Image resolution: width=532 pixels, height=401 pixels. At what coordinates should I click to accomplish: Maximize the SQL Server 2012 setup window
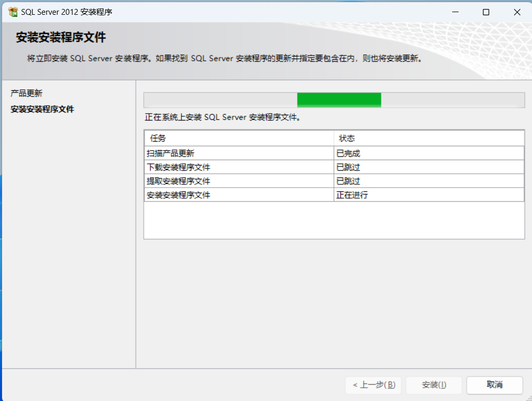pyautogui.click(x=486, y=12)
